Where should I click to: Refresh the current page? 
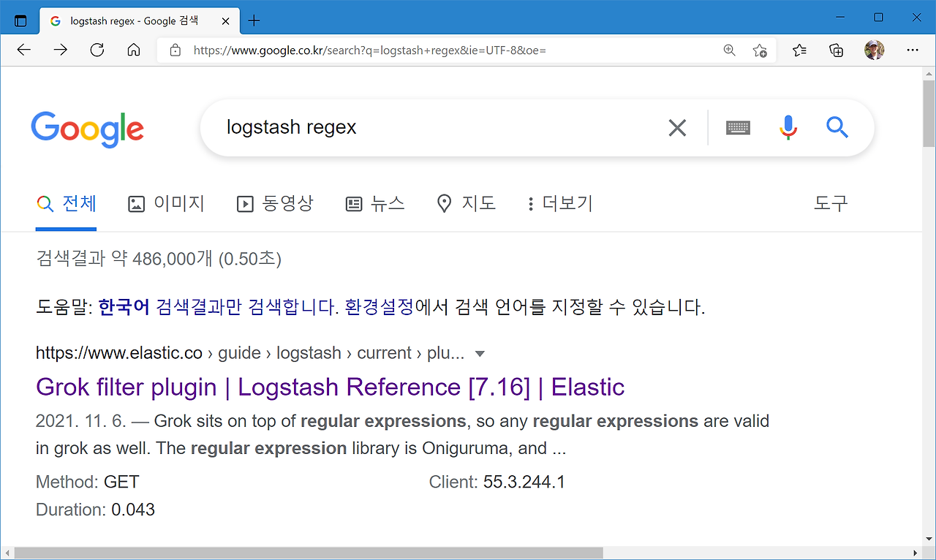click(x=97, y=50)
